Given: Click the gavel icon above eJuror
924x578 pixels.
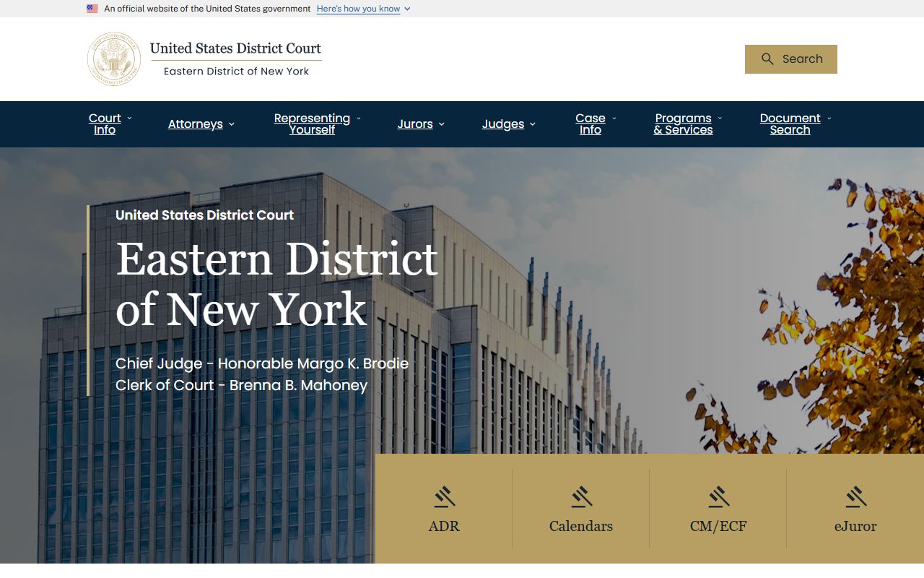Looking at the screenshot, I should (x=855, y=497).
